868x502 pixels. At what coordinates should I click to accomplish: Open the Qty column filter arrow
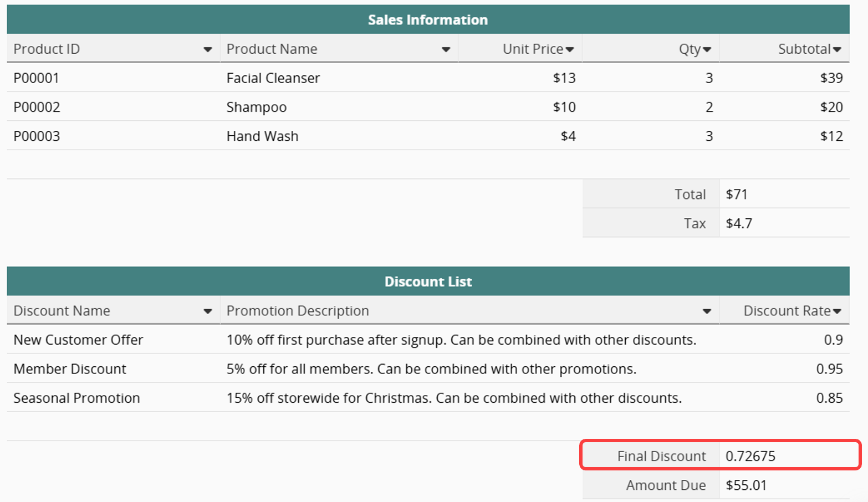pyautogui.click(x=707, y=50)
